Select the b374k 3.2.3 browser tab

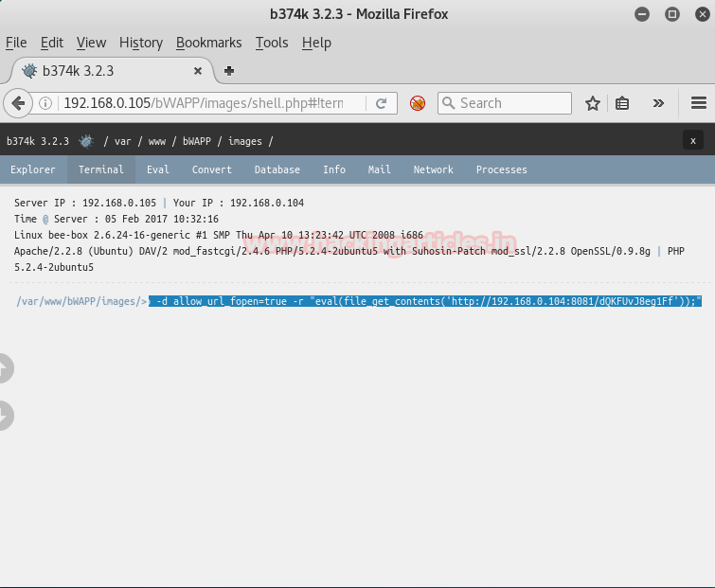(110, 71)
